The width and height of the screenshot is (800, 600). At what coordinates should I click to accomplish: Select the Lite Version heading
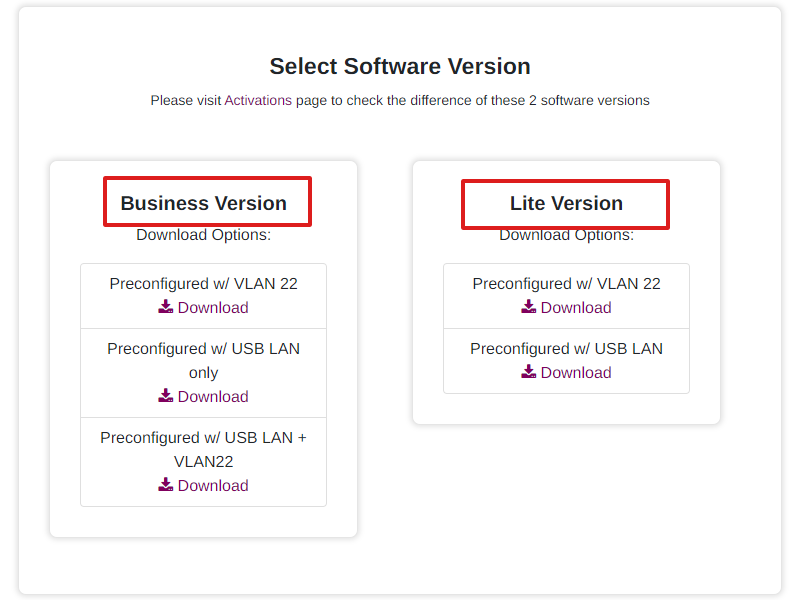tap(566, 203)
